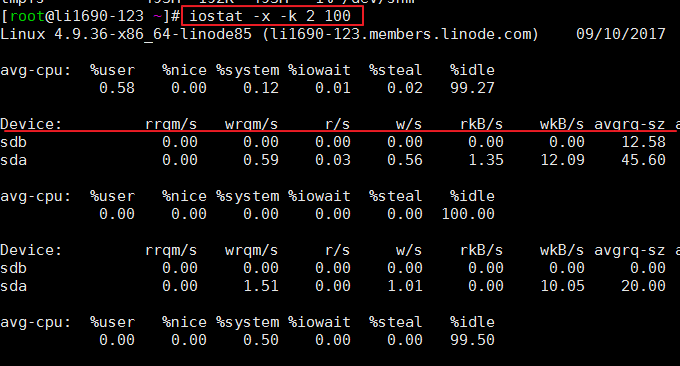The height and width of the screenshot is (366, 680).
Task: Click sdb avgrq-sz value 12.58
Action: pyautogui.click(x=643, y=142)
